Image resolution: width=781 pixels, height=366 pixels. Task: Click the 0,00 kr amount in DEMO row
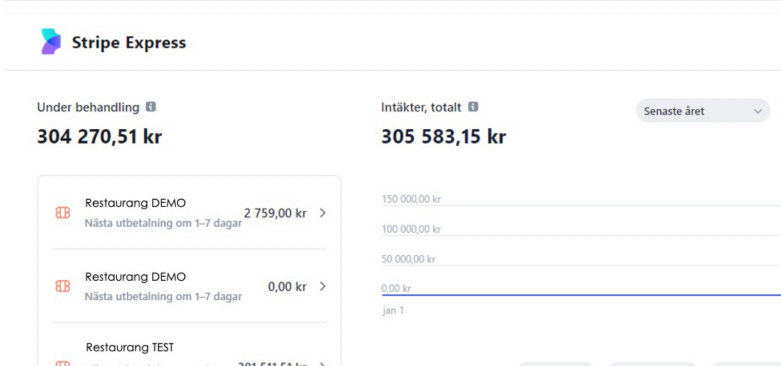(287, 286)
